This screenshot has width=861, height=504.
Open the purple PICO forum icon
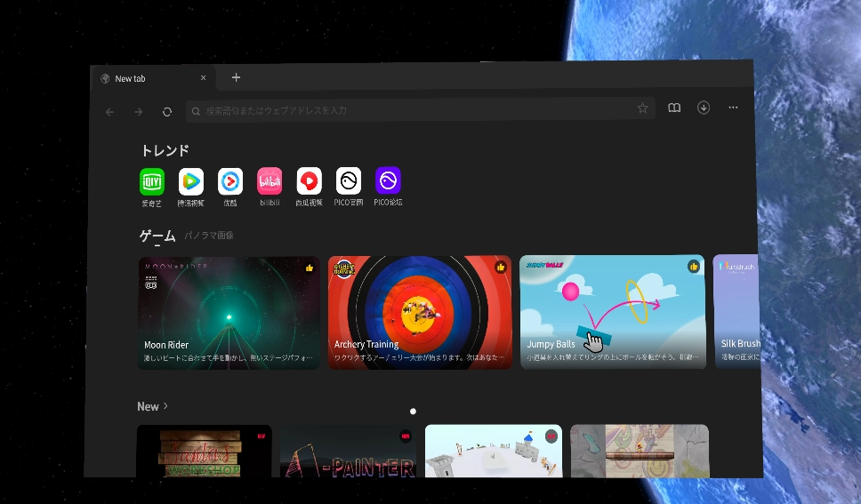pyautogui.click(x=388, y=180)
